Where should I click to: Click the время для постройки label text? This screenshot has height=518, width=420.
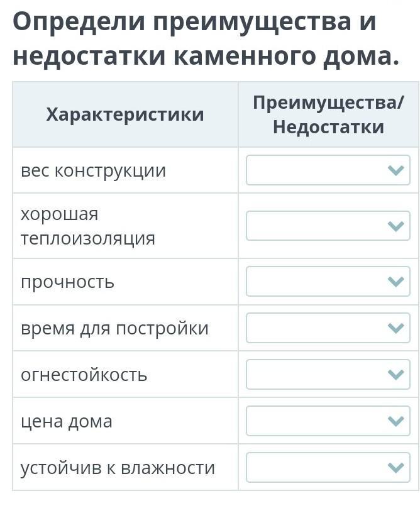coord(114,328)
